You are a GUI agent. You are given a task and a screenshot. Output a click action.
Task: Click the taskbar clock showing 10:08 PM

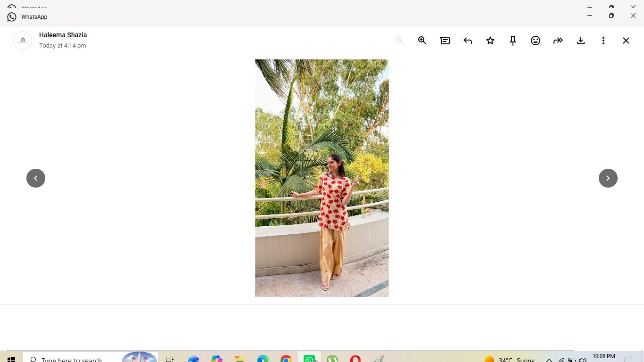point(604,357)
